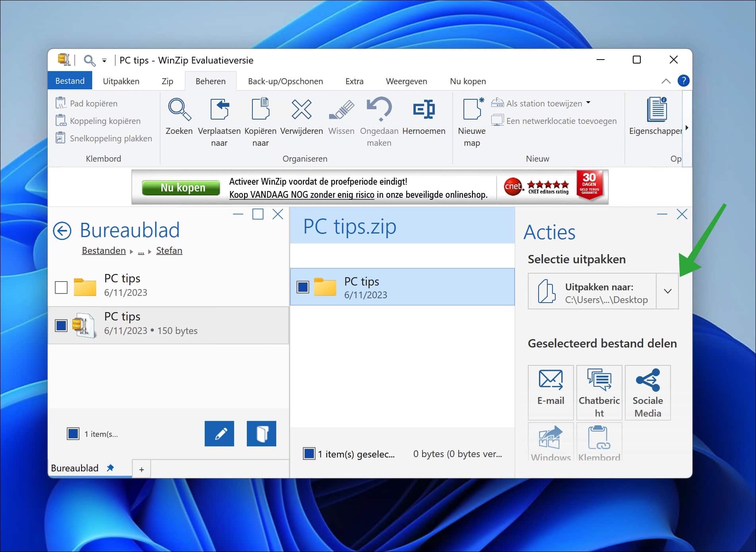
Task: Open the Bestand menu
Action: click(70, 80)
